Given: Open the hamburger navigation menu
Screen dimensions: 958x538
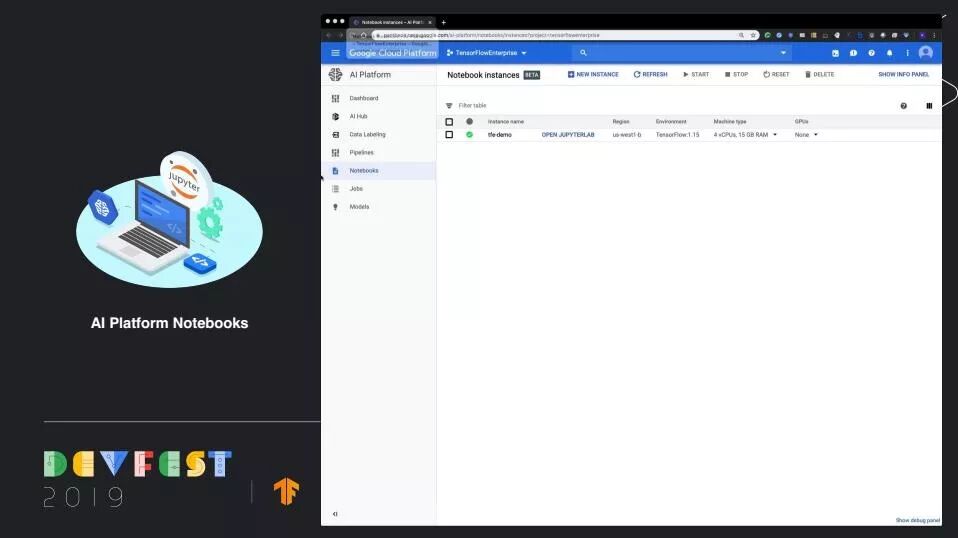Looking at the screenshot, I should click(335, 53).
